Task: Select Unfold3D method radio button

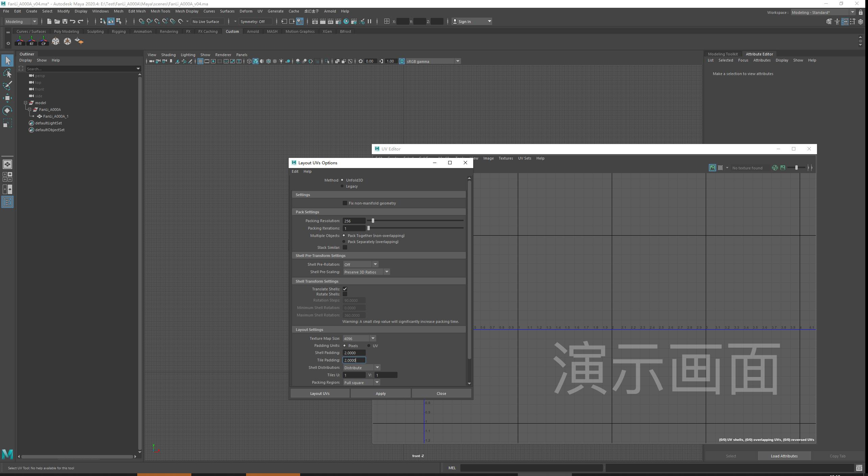Action: point(342,180)
